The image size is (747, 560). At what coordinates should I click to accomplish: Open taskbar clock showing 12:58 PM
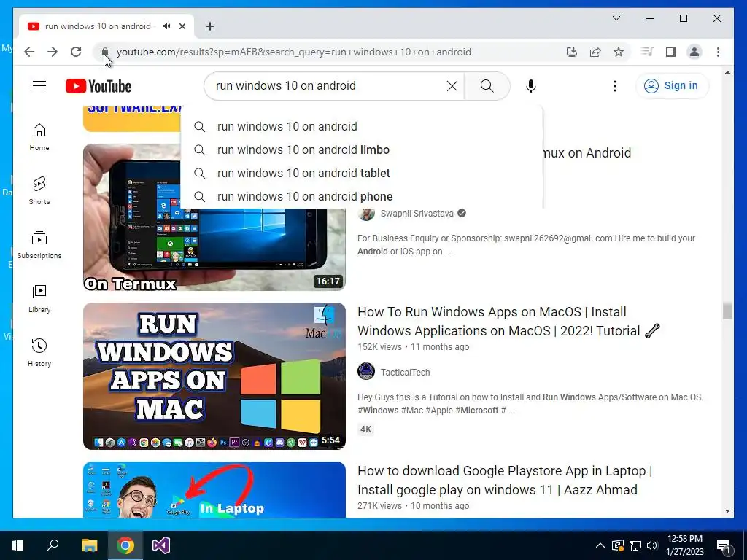coord(684,545)
